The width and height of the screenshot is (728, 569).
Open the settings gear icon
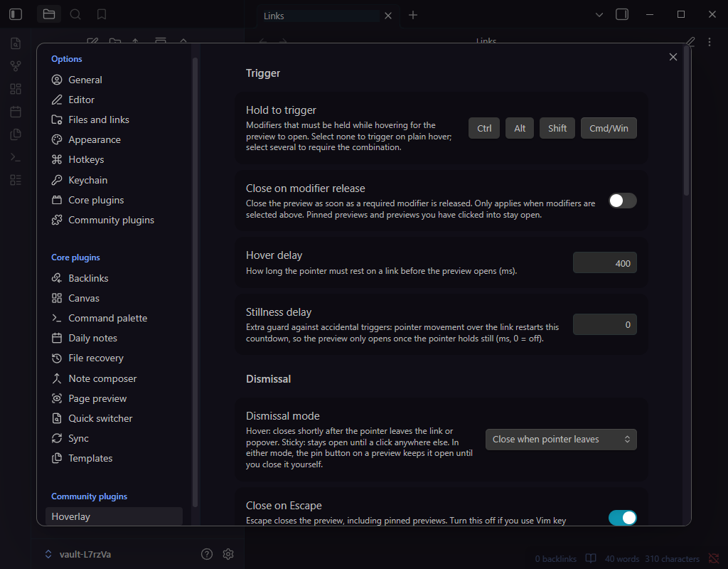click(228, 553)
